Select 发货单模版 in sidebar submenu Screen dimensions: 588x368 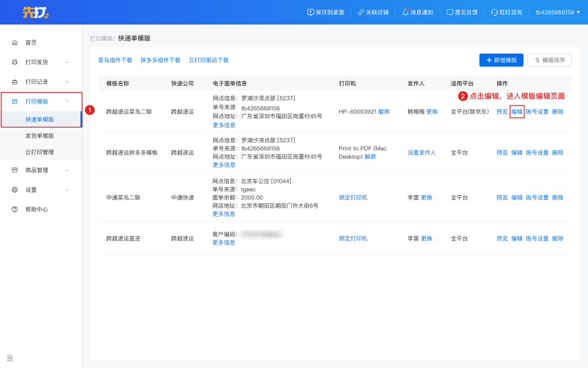coord(39,136)
